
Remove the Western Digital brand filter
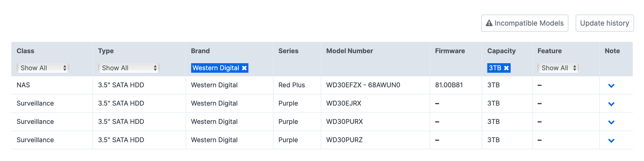pos(244,68)
